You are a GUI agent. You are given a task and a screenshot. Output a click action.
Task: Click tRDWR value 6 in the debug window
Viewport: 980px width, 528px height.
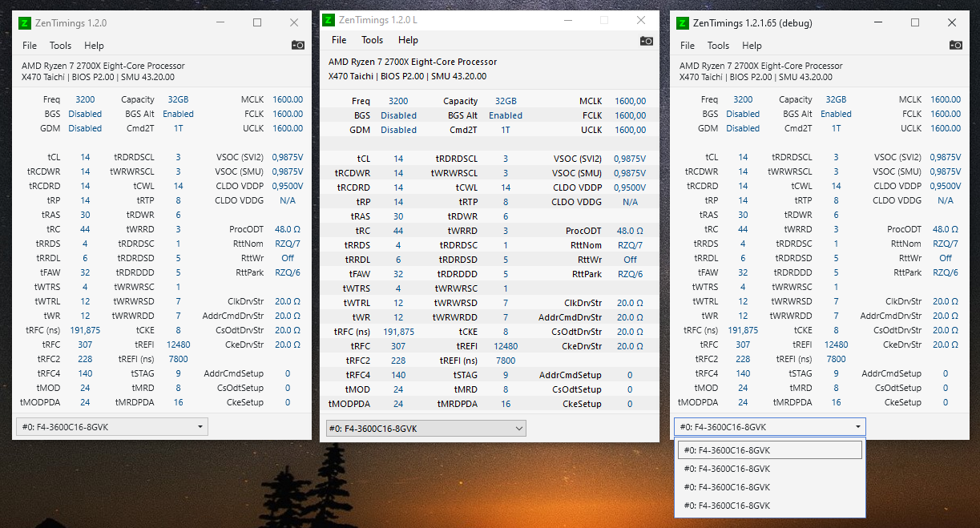click(836, 215)
